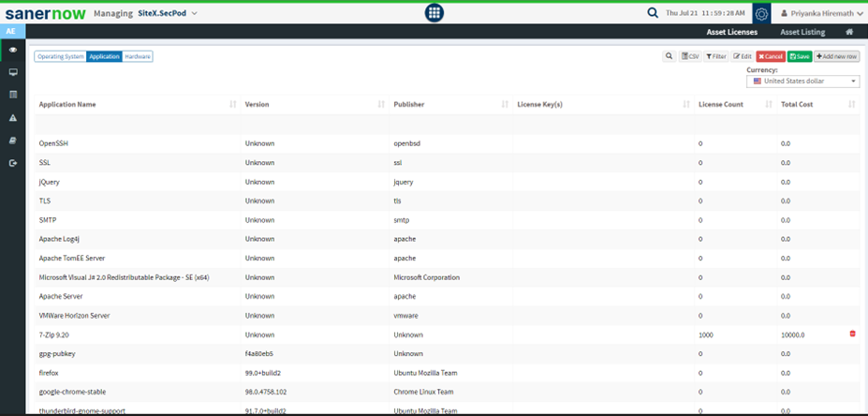The image size is (868, 416).
Task: Select the 7-Zip 9.20 application name
Action: [x=53, y=334]
